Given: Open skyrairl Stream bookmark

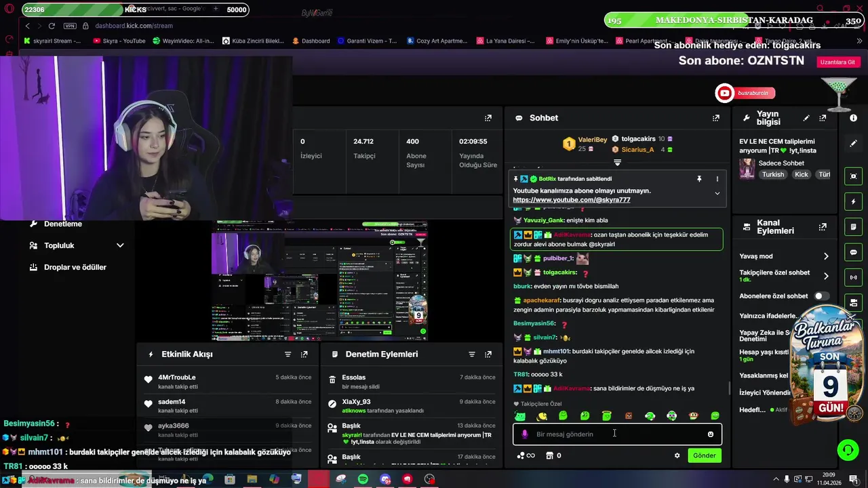Looking at the screenshot, I should (52, 41).
